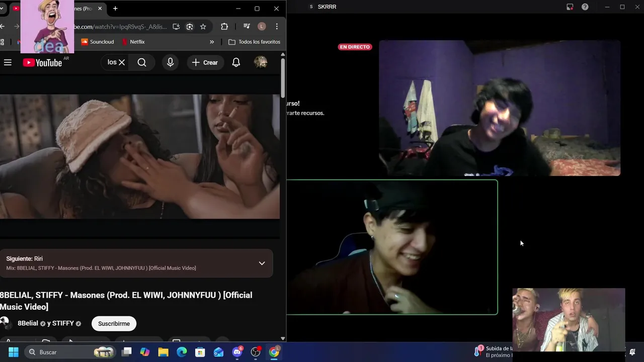Expand the Siguiente: Riri playlist panel
The width and height of the screenshot is (644, 362).
[x=262, y=263]
